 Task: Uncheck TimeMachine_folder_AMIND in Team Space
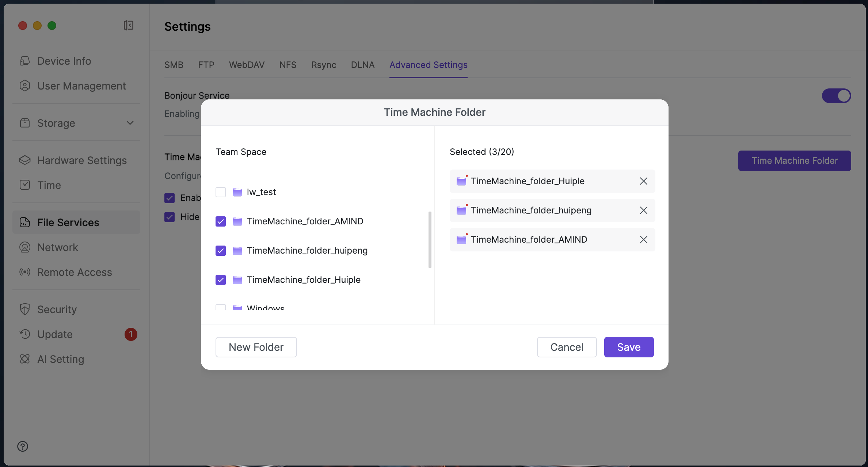point(221,221)
